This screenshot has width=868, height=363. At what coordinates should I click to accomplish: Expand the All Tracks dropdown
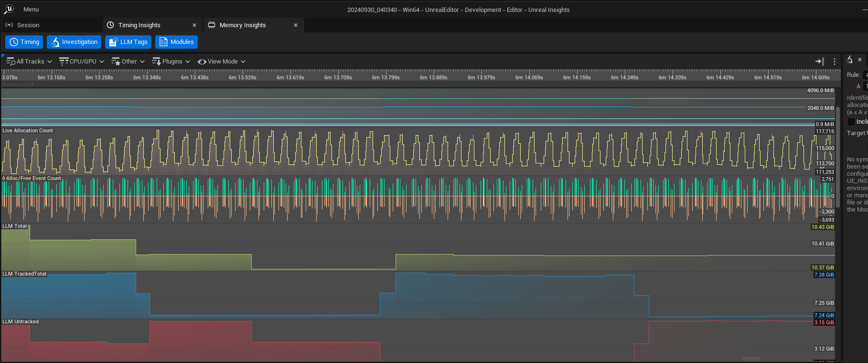[29, 62]
